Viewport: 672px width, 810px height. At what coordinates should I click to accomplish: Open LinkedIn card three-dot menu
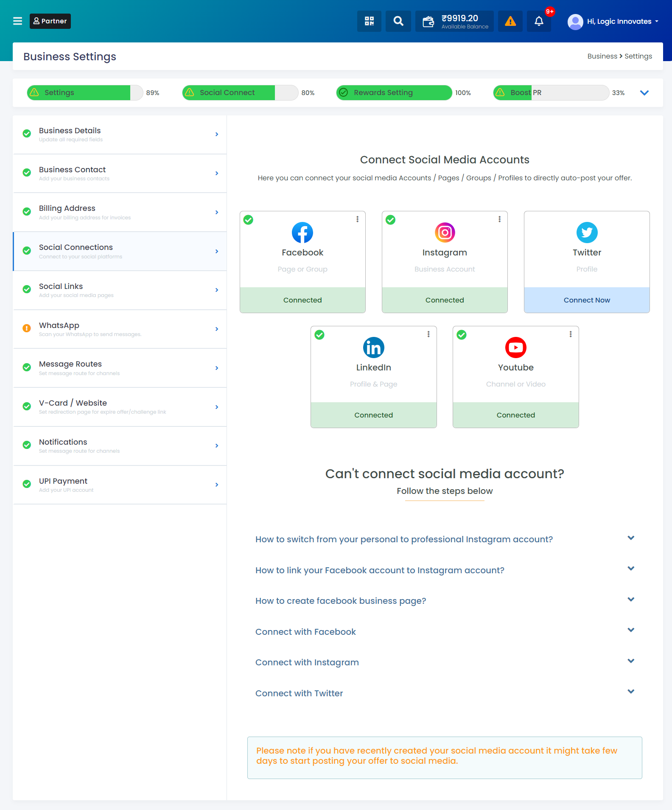pos(428,334)
